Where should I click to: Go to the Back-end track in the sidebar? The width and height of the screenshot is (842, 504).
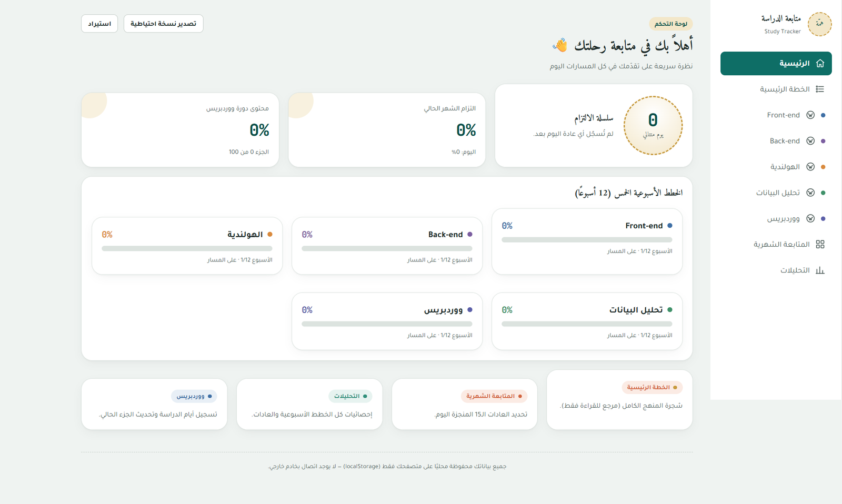[776, 141]
